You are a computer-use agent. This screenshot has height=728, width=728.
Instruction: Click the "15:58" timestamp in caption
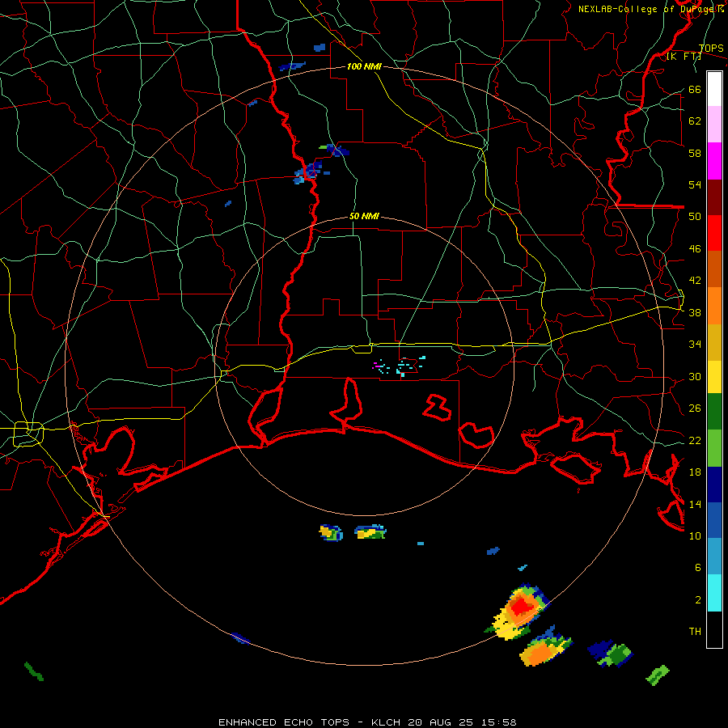(x=498, y=722)
